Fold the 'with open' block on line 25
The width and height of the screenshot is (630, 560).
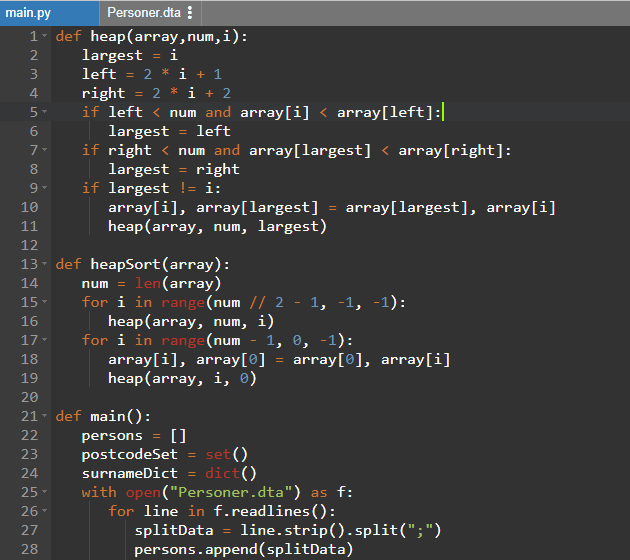[44, 492]
